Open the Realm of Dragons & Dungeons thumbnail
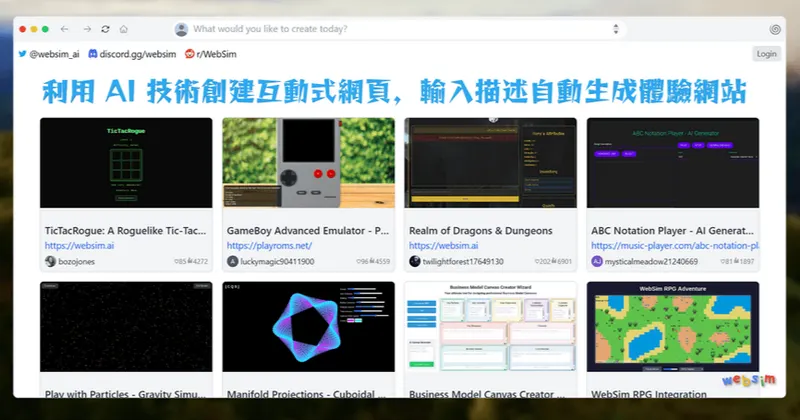800x420 pixels. 490,163
